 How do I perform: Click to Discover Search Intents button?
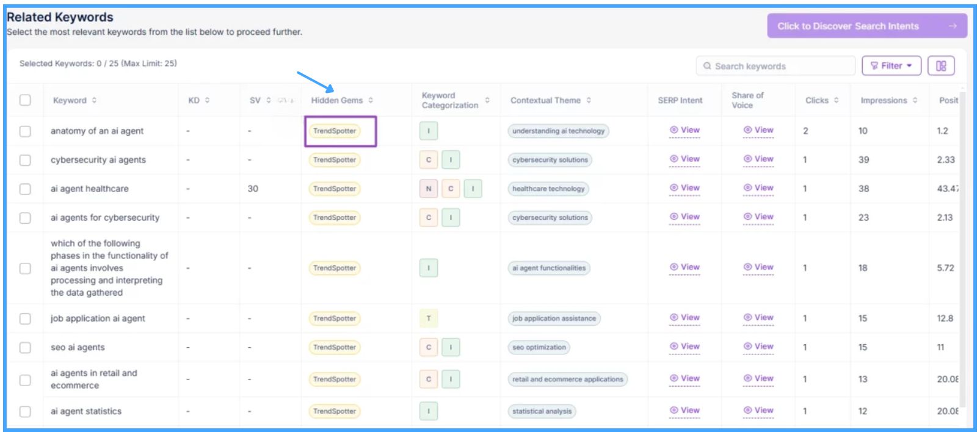click(866, 26)
